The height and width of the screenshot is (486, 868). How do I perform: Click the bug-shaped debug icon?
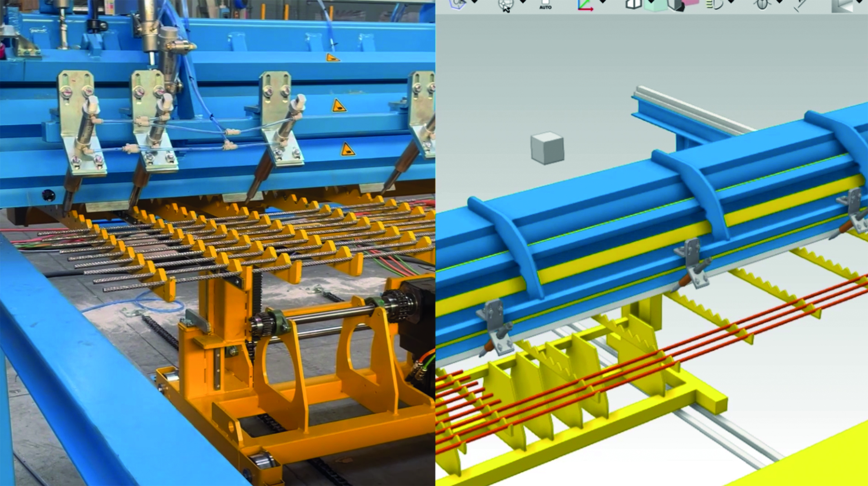762,4
